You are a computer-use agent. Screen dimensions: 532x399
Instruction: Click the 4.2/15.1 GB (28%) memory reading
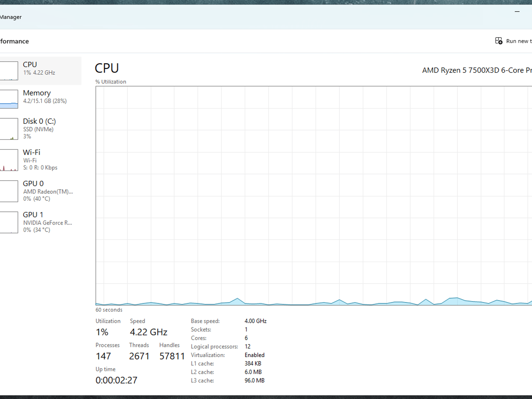pyautogui.click(x=45, y=101)
